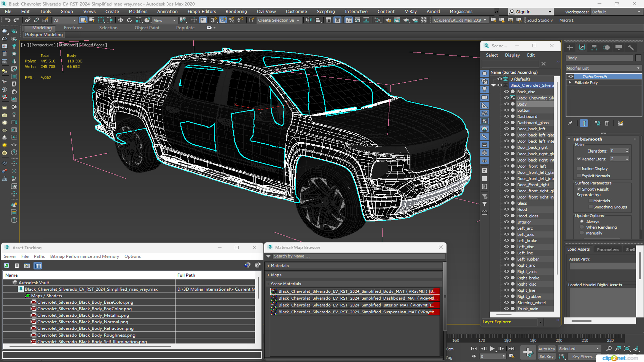
Task: Click Polygon Modeling panel button
Action: 44,35
